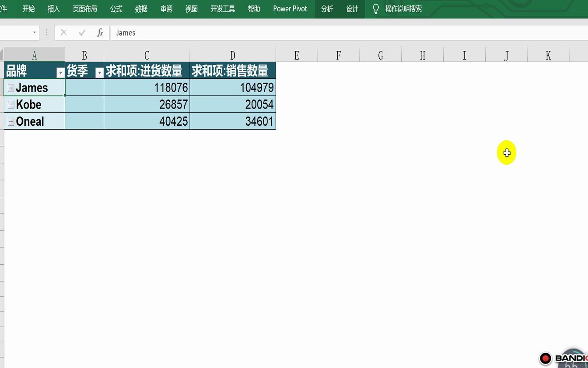
Task: Select cell with value 40425
Action: click(x=147, y=121)
